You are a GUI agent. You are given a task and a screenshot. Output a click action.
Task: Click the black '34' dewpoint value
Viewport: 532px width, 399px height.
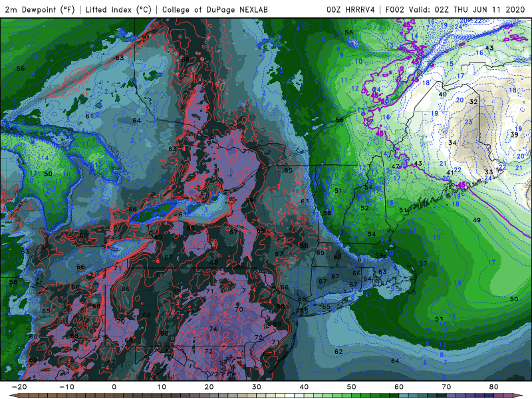coord(452,142)
